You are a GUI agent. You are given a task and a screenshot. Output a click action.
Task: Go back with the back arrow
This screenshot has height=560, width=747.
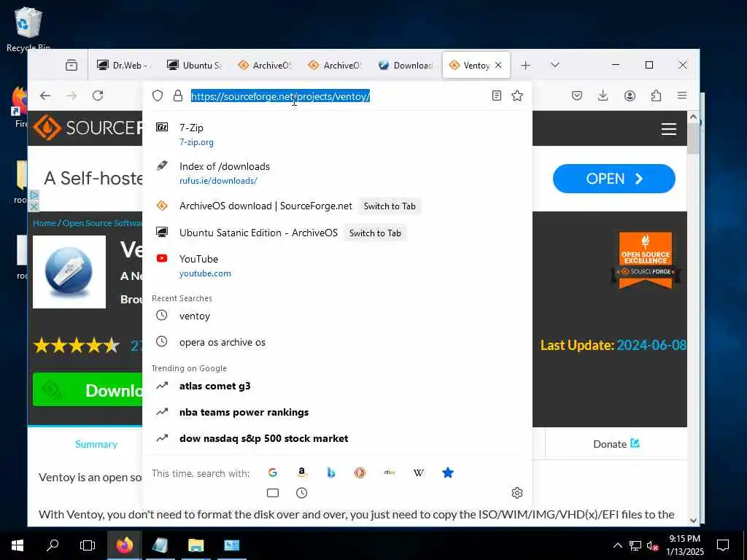point(45,96)
